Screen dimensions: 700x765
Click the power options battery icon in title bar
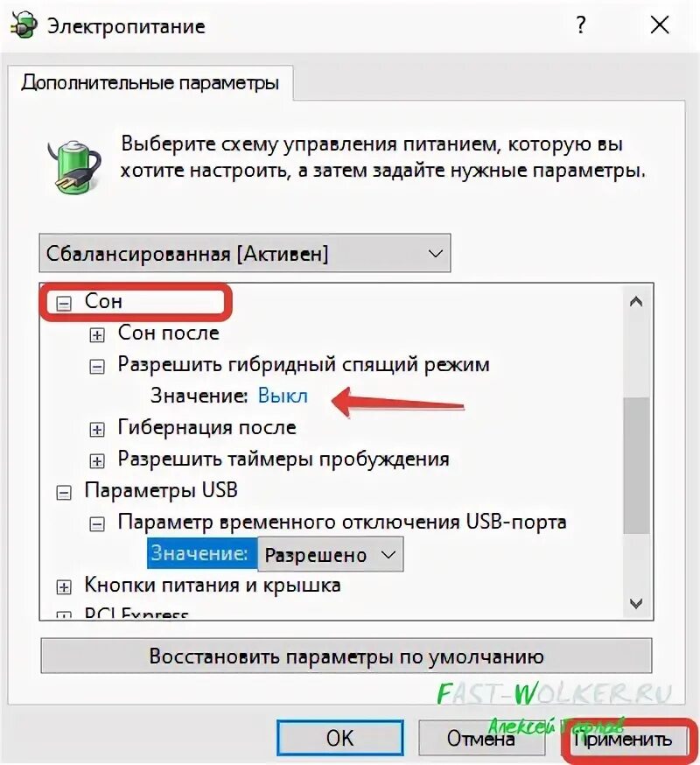(x=23, y=25)
